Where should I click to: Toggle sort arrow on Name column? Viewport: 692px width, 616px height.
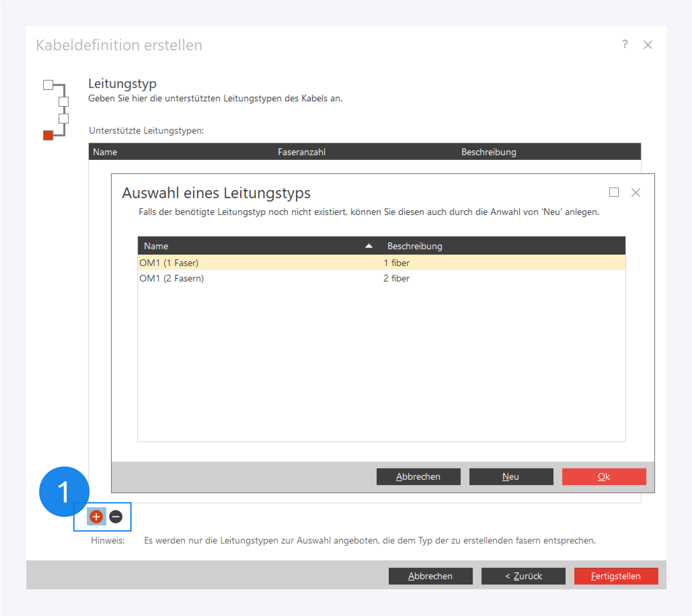click(369, 246)
